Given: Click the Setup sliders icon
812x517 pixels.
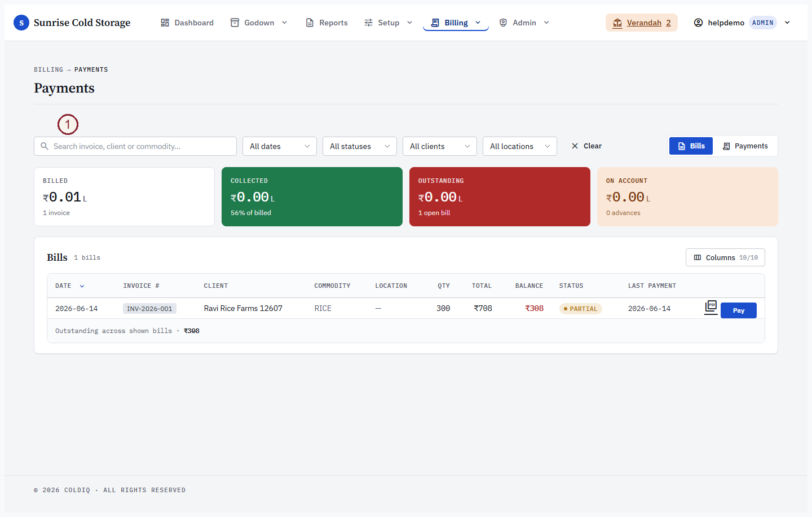Looking at the screenshot, I should coord(368,23).
